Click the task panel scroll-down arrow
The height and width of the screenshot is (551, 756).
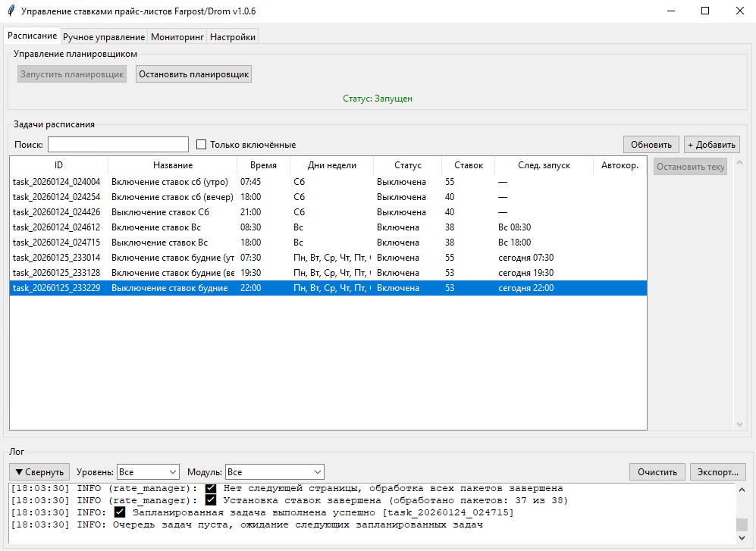click(x=739, y=424)
